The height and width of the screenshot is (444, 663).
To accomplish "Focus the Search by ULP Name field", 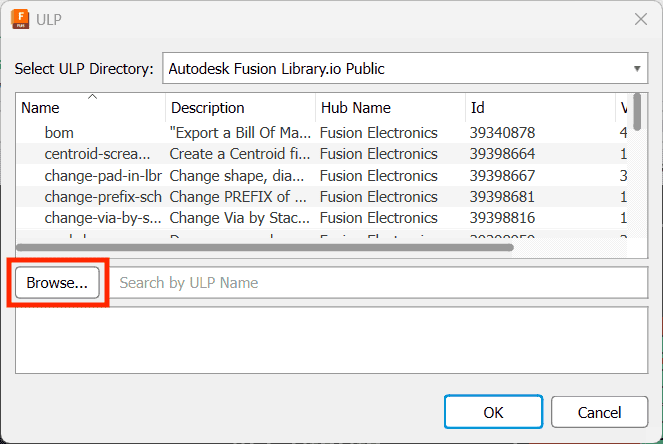I will tap(379, 282).
